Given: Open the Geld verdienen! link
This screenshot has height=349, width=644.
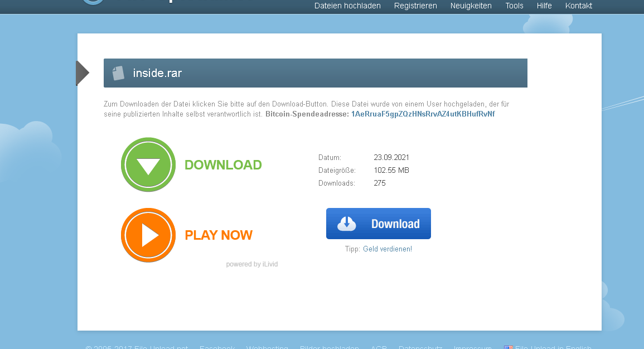Looking at the screenshot, I should (388, 249).
